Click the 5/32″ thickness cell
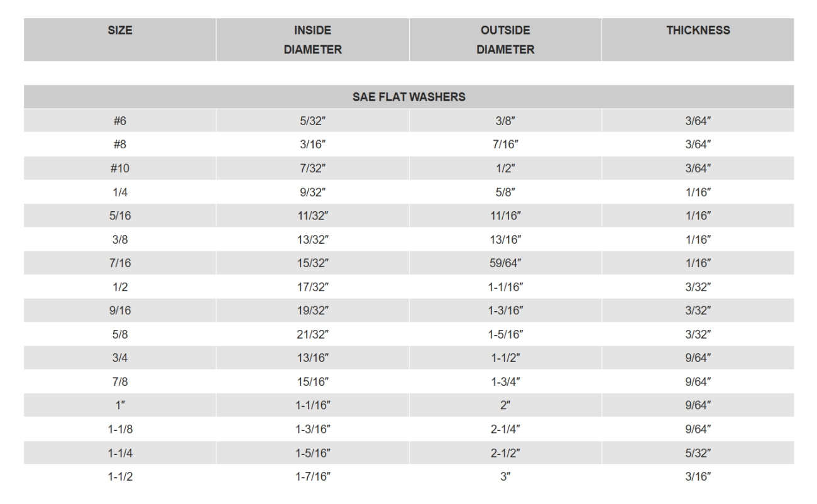 point(698,453)
